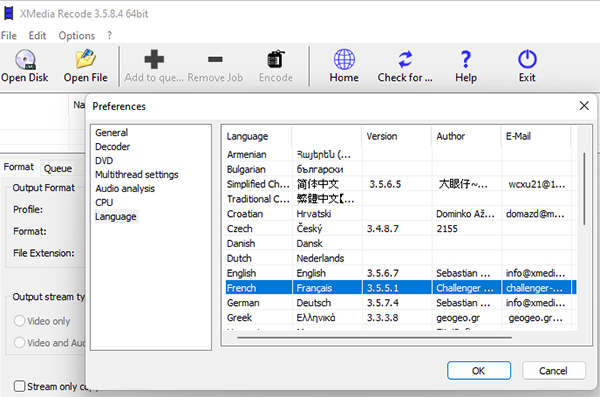
Task: Close the Preferences dialog with X
Action: [584, 106]
